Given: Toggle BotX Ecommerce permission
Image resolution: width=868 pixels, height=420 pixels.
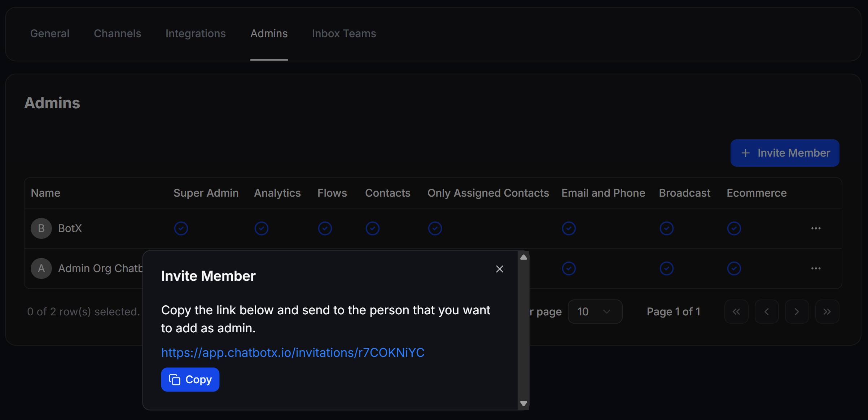Looking at the screenshot, I should 734,228.
